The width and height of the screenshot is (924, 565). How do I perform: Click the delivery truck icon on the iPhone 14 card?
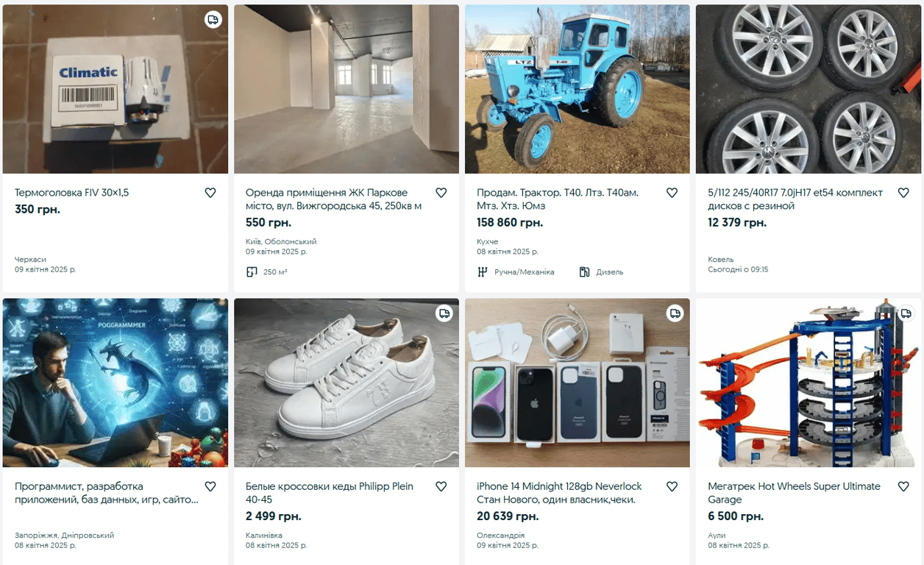pos(675,313)
